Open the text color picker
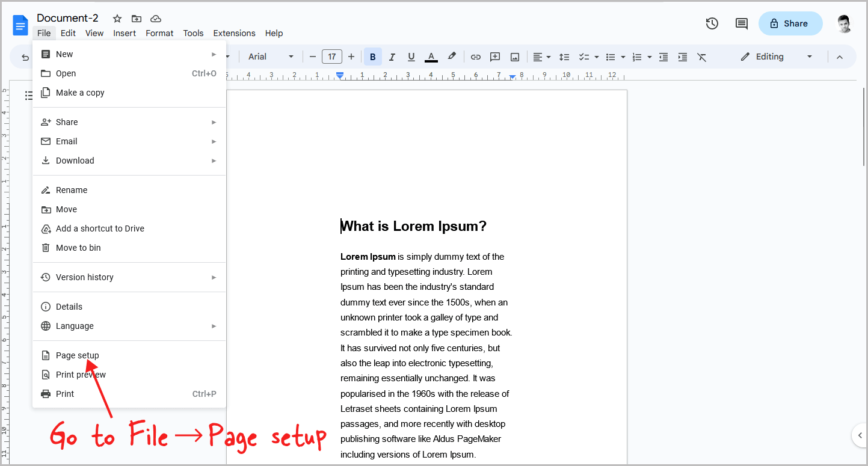Screen dimensions: 868x466 coord(431,57)
